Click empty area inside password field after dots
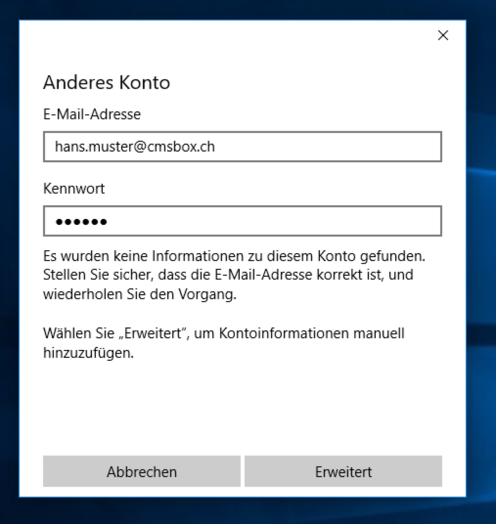Viewport: 496px width, 524px height. coord(274,221)
